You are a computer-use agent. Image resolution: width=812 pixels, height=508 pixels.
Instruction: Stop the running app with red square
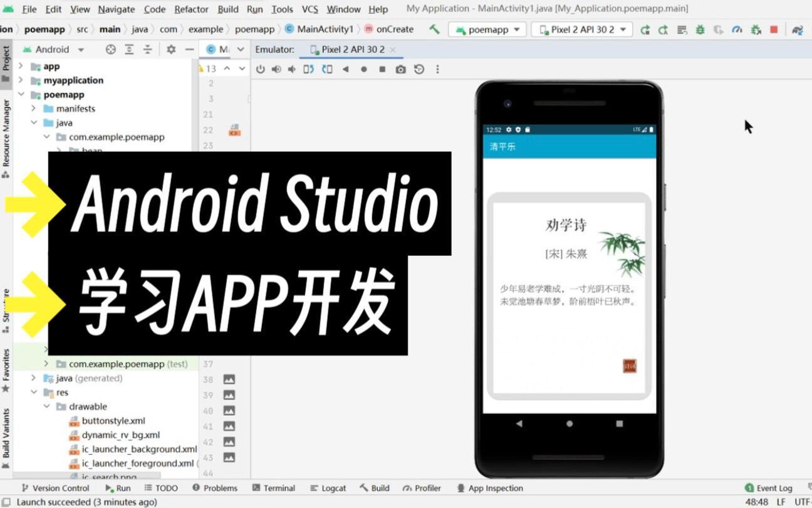[x=774, y=29]
